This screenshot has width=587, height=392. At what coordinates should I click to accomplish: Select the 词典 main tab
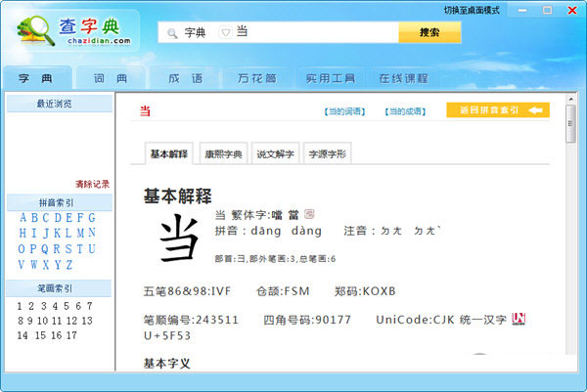pyautogui.click(x=111, y=78)
